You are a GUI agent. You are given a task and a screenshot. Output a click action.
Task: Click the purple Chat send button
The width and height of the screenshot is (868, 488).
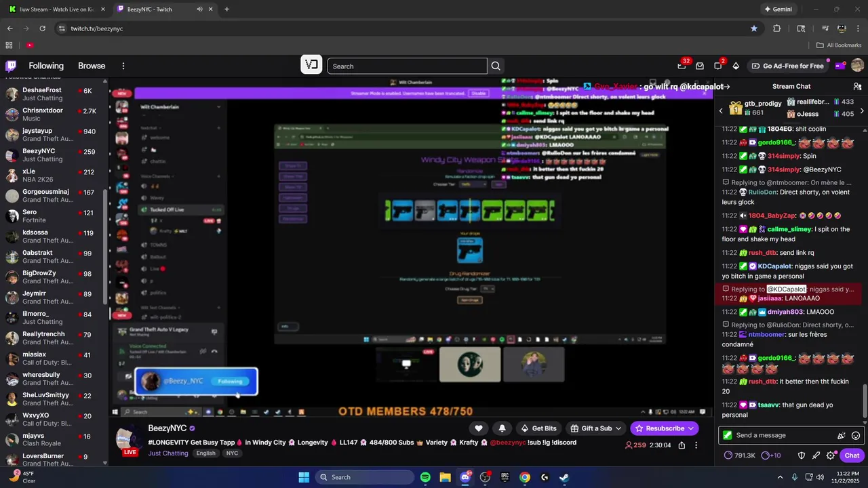click(x=852, y=455)
